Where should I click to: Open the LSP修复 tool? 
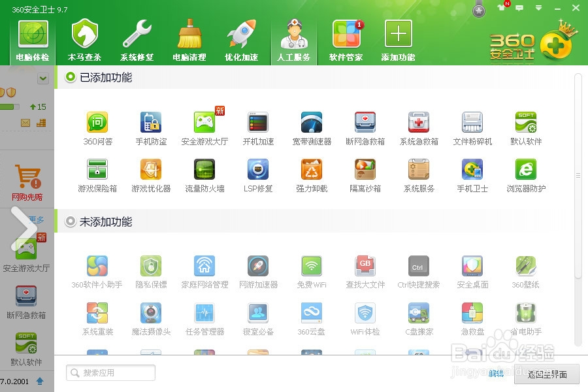tap(258, 176)
